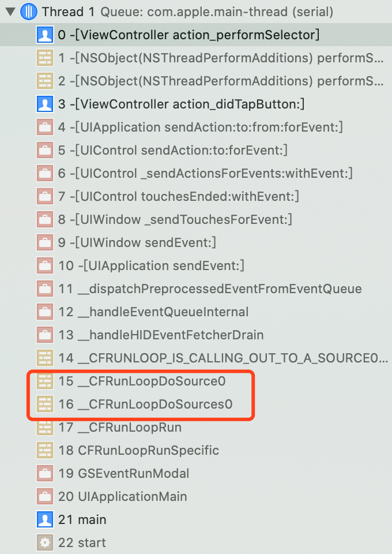This screenshot has height=554, width=392.
Task: Select the __CFRunLoopDoSources0 frame
Action: tap(144, 404)
